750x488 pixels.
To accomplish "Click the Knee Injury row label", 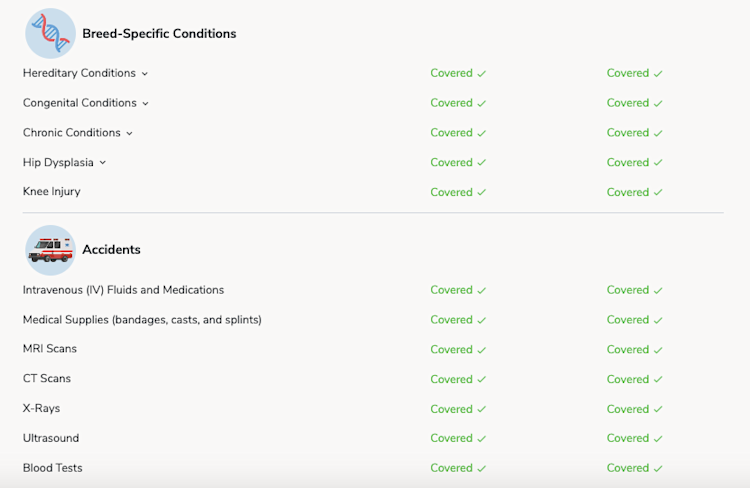I will 52,191.
